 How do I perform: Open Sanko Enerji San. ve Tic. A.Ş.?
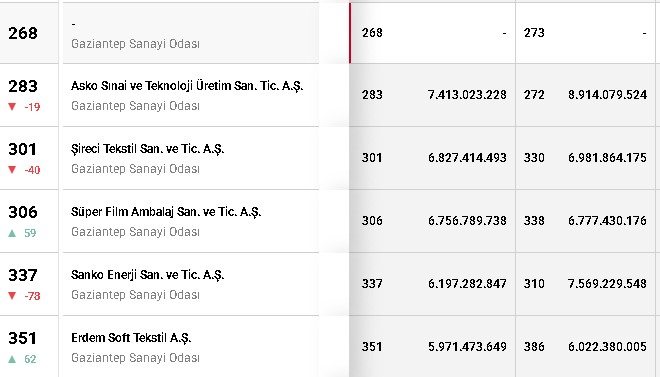coord(147,275)
